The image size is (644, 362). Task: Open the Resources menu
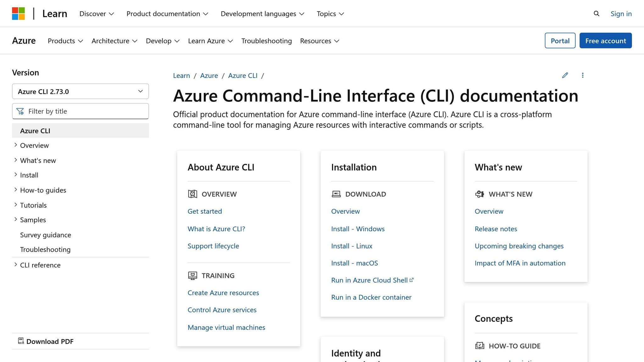tap(319, 41)
